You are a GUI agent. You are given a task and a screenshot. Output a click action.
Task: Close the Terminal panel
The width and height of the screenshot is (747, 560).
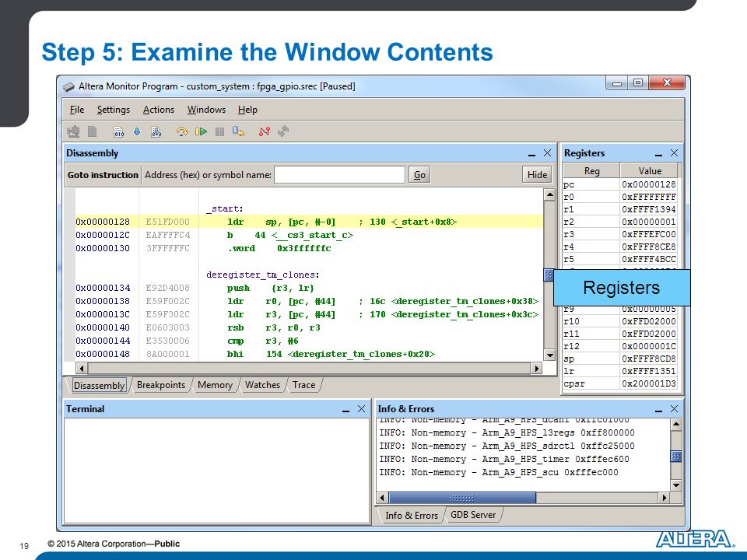[x=362, y=408]
